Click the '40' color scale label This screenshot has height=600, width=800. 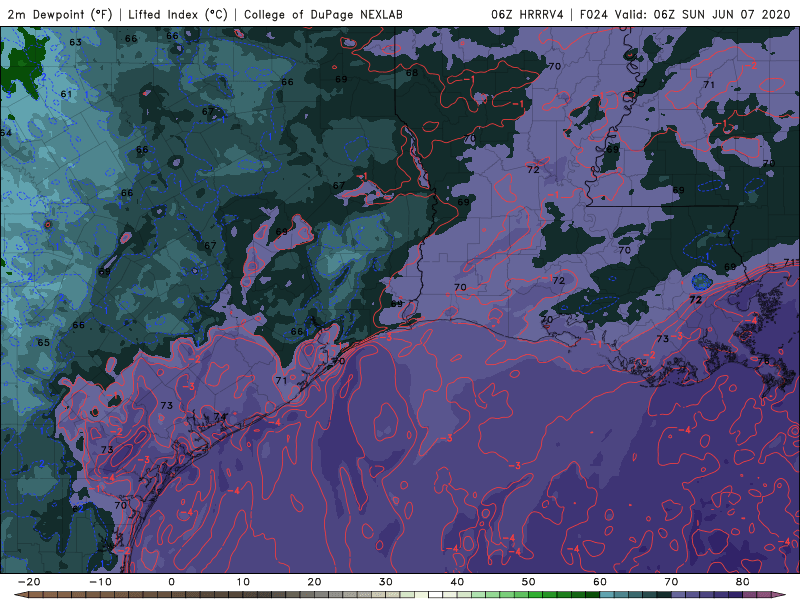[x=457, y=582]
